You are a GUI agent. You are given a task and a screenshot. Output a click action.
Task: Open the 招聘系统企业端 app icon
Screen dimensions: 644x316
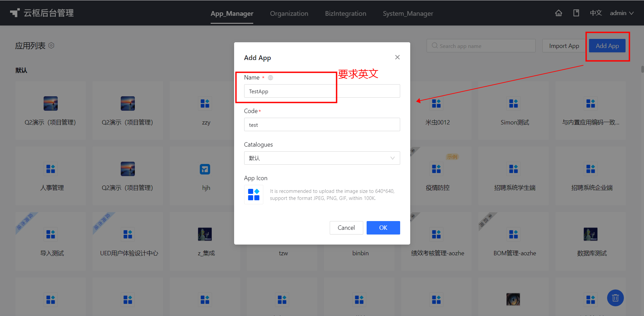(591, 169)
